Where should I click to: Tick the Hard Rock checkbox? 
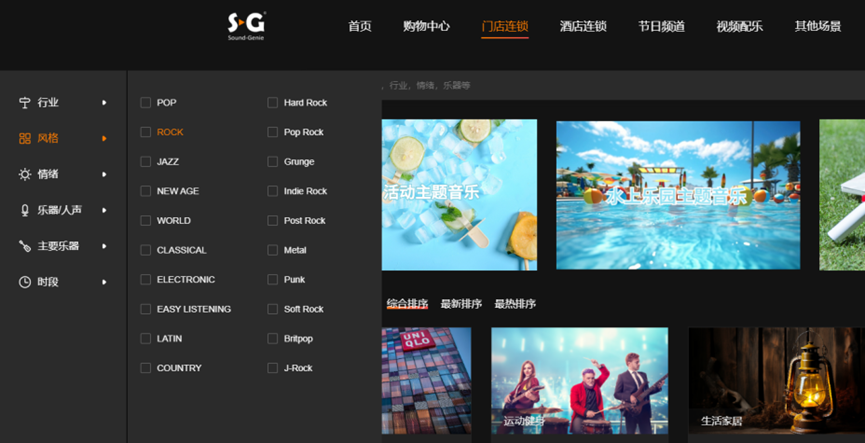tap(273, 103)
